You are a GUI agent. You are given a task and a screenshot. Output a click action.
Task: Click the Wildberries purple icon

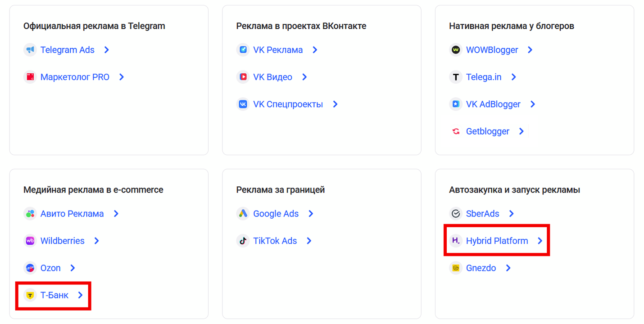(30, 241)
